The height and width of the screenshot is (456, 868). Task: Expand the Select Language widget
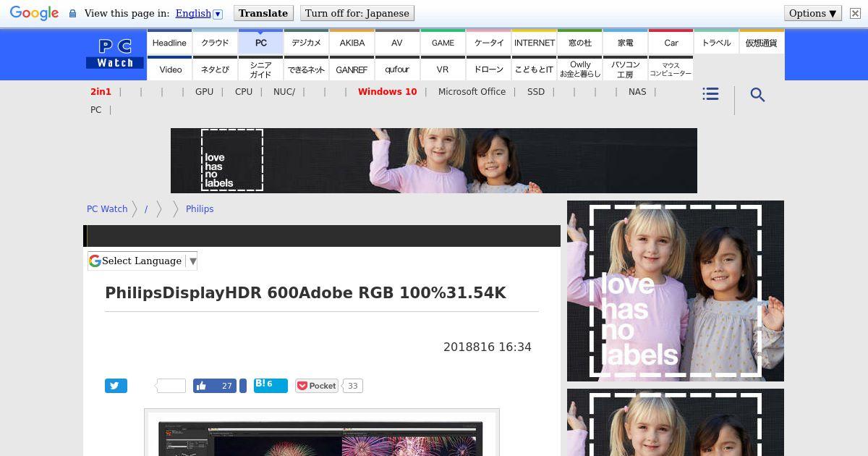point(142,261)
